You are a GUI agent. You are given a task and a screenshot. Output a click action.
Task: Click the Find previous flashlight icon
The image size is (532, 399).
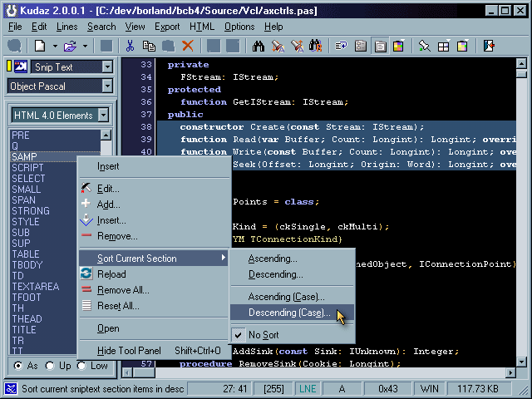click(297, 46)
